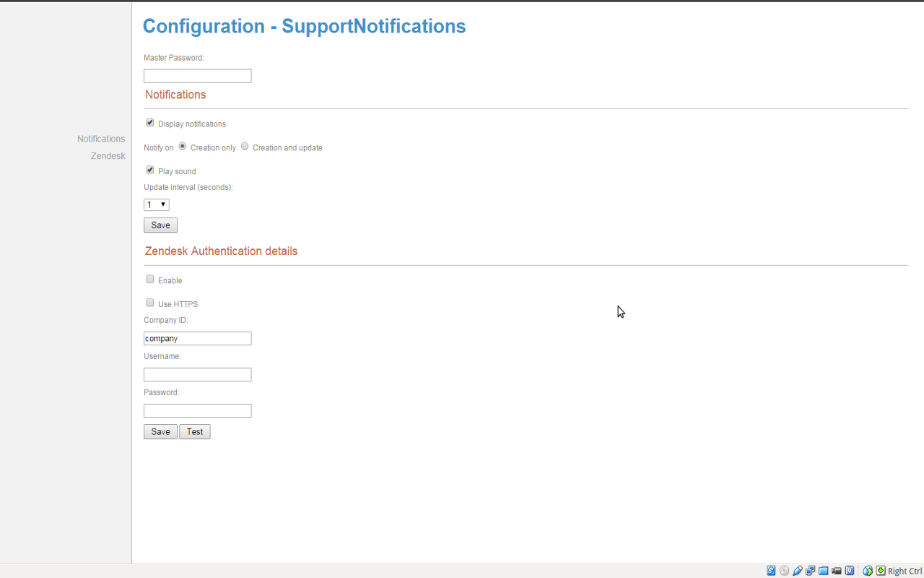This screenshot has width=924, height=578.
Task: Check the Use HTTPS checkbox
Action: click(x=150, y=303)
